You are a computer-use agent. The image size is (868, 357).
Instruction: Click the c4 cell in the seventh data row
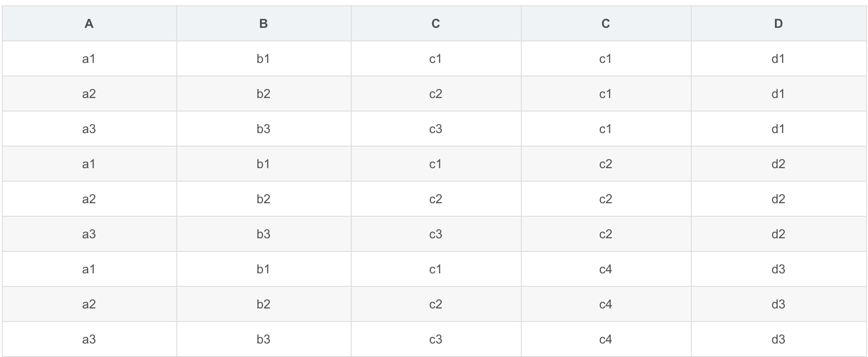605,269
